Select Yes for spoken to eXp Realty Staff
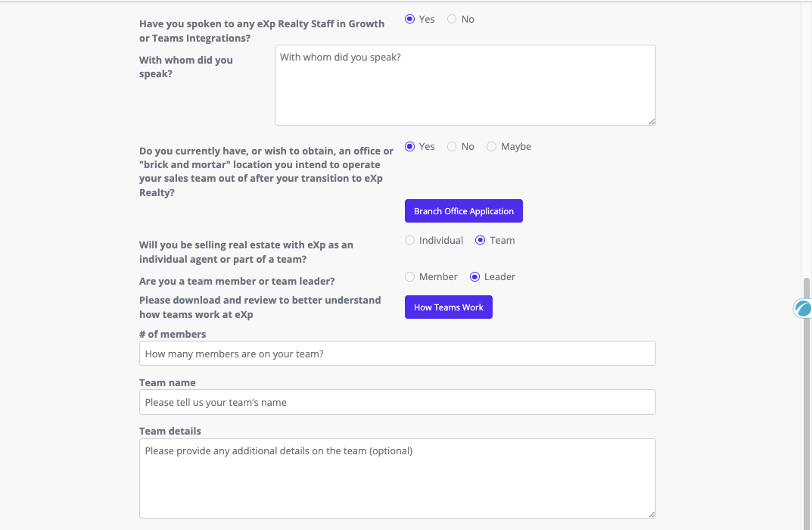Image resolution: width=812 pixels, height=530 pixels. pos(410,19)
